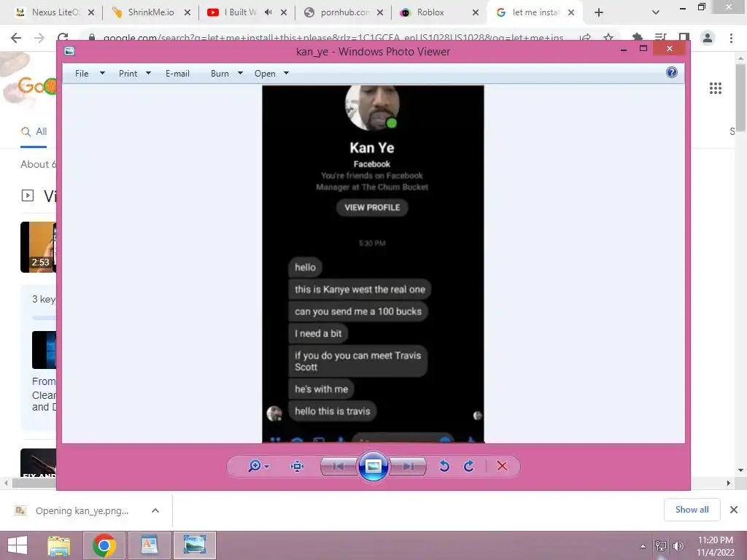Go to the next photo
The height and width of the screenshot is (560, 747).
[408, 466]
